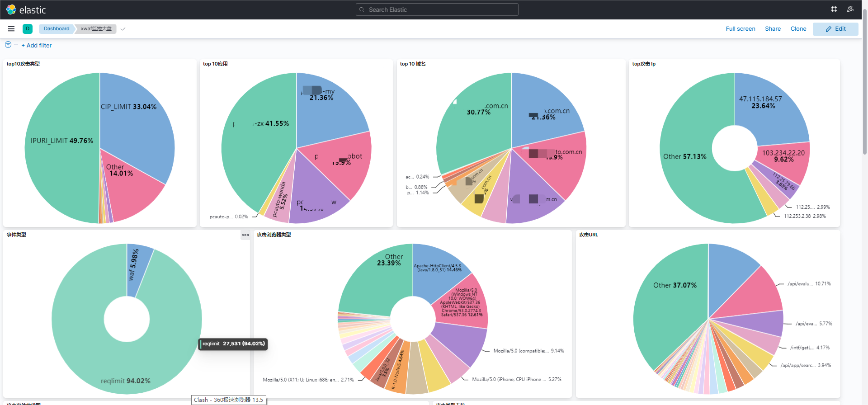Click the pcauto-p... 0.02% label
Screen dimensions: 868x405
[229, 217]
